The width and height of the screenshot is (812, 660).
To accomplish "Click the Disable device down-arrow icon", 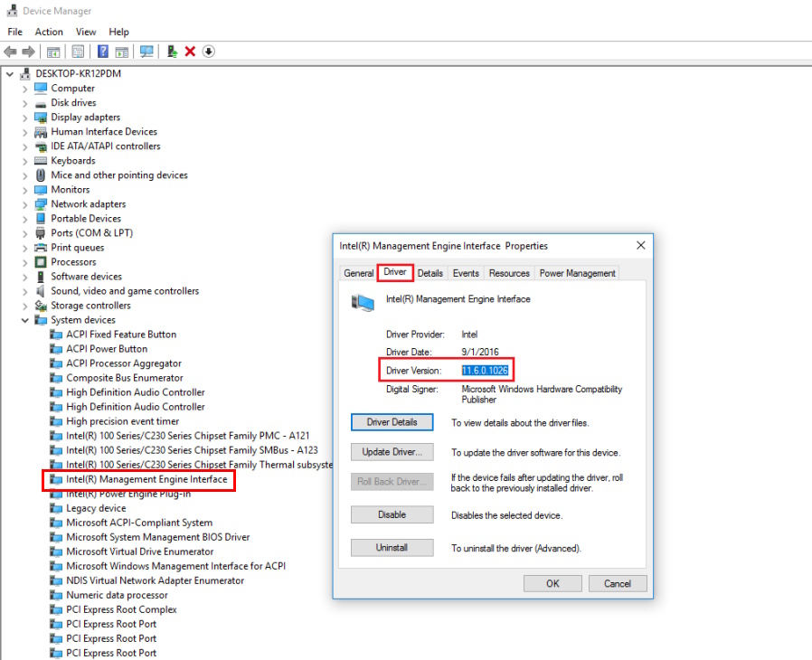I will click(208, 52).
